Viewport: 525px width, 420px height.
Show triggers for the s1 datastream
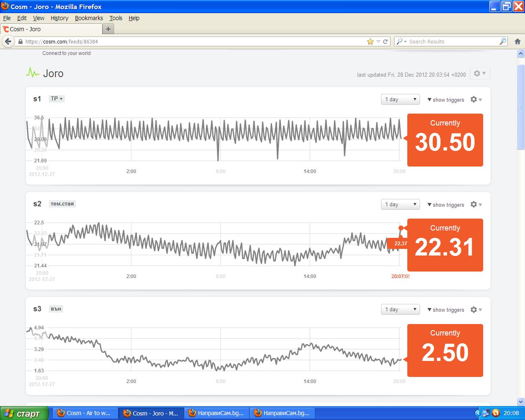[446, 100]
